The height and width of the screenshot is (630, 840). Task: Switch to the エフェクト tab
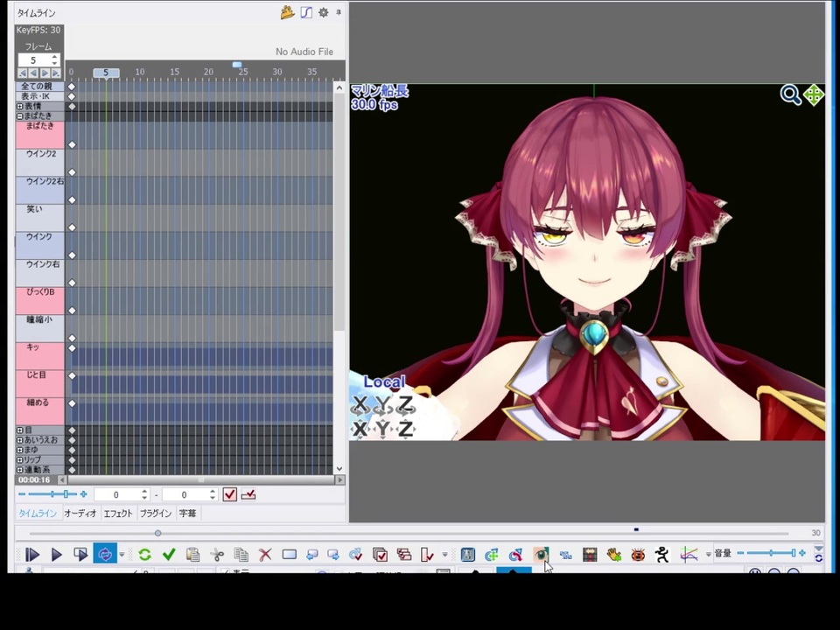(118, 514)
